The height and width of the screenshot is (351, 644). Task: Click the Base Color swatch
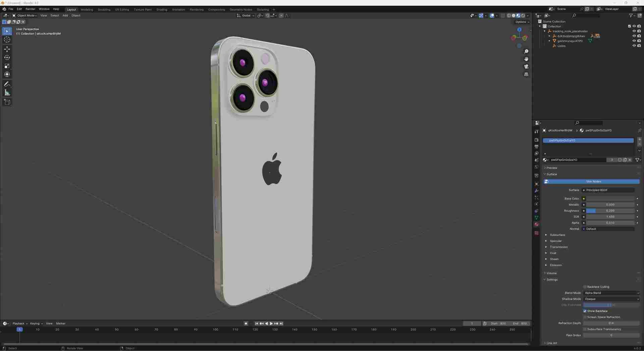(610, 199)
